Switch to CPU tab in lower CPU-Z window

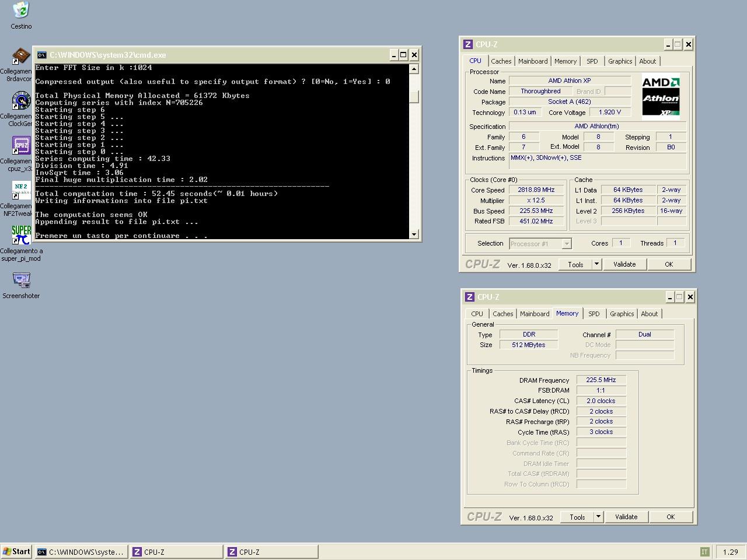(x=477, y=314)
